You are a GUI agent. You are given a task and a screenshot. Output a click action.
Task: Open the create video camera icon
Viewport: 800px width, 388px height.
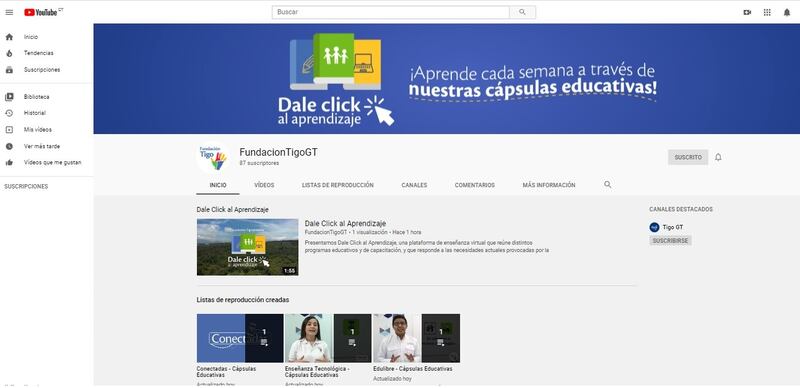click(x=747, y=13)
